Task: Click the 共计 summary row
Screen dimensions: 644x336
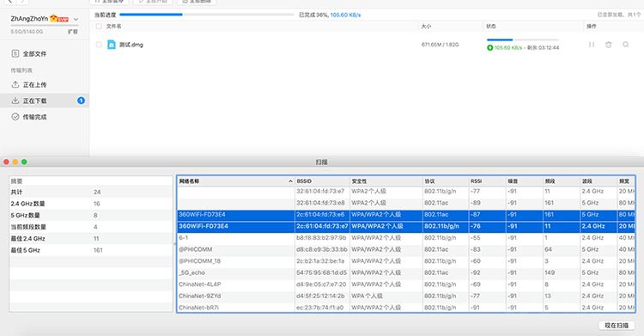Action: coord(91,192)
